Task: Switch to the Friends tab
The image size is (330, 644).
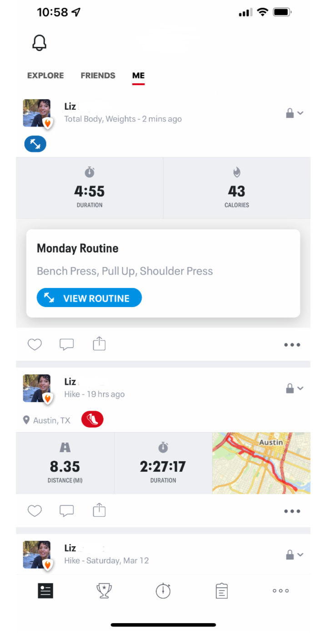Action: pos(98,75)
